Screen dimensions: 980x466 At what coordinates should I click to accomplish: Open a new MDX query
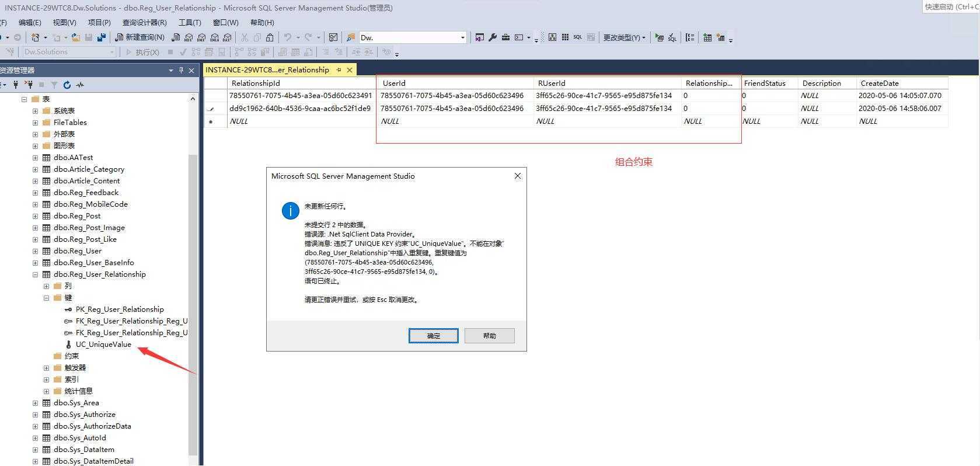(x=189, y=37)
